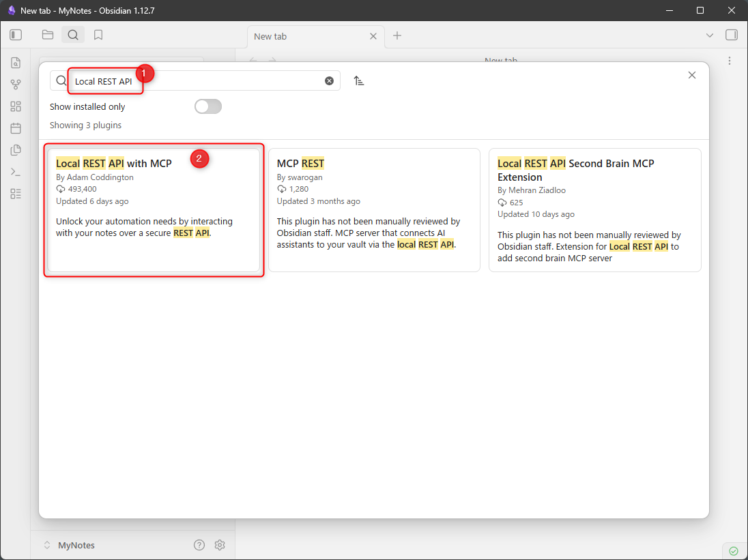Open the MCP REST plugin card
The width and height of the screenshot is (748, 560).
coord(374,210)
